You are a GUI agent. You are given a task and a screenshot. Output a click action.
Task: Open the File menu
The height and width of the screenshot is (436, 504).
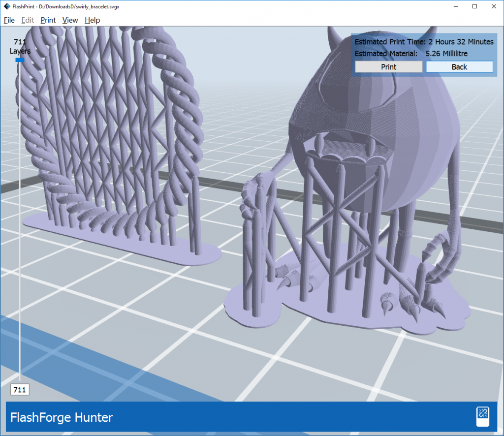(9, 20)
